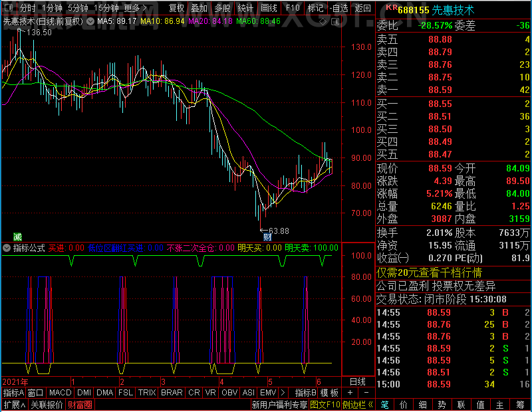Collapse the sidebar with 侧边栏
This screenshot has width=532, height=412.
pos(358,405)
